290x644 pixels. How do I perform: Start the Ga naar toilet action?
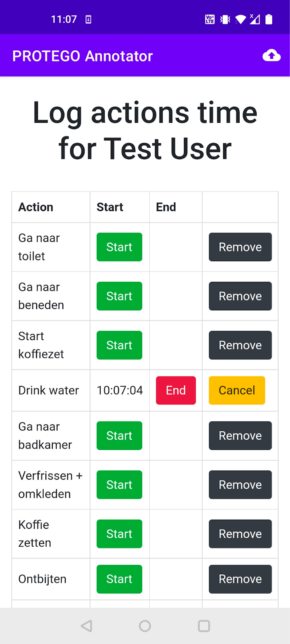pyautogui.click(x=119, y=247)
